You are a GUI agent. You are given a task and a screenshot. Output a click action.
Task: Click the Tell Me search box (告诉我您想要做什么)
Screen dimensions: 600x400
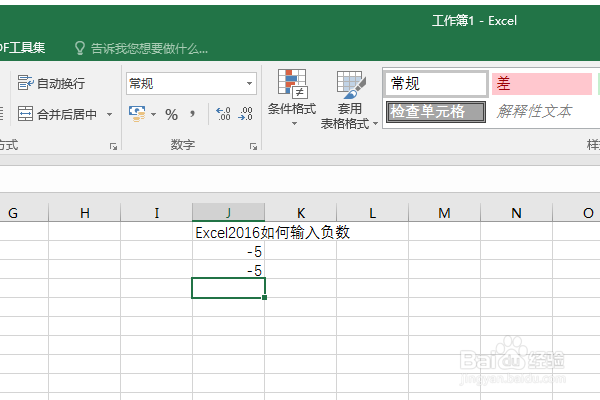[142, 48]
